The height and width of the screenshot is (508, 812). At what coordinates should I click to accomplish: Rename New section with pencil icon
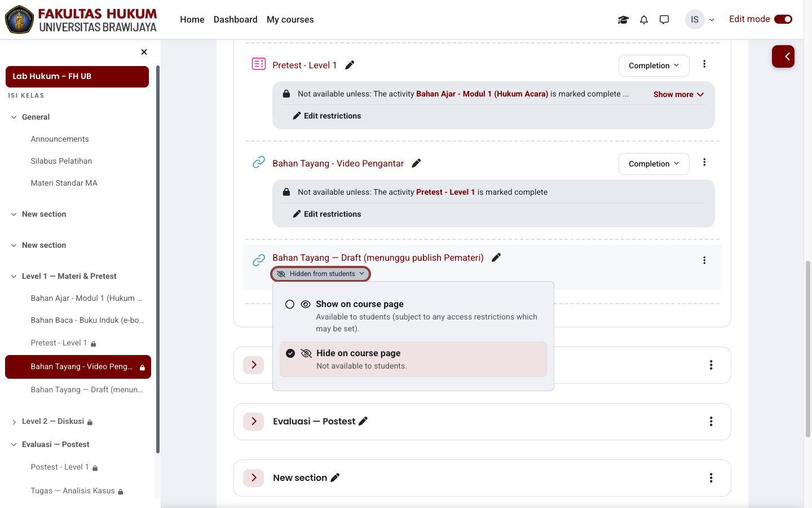coord(335,478)
